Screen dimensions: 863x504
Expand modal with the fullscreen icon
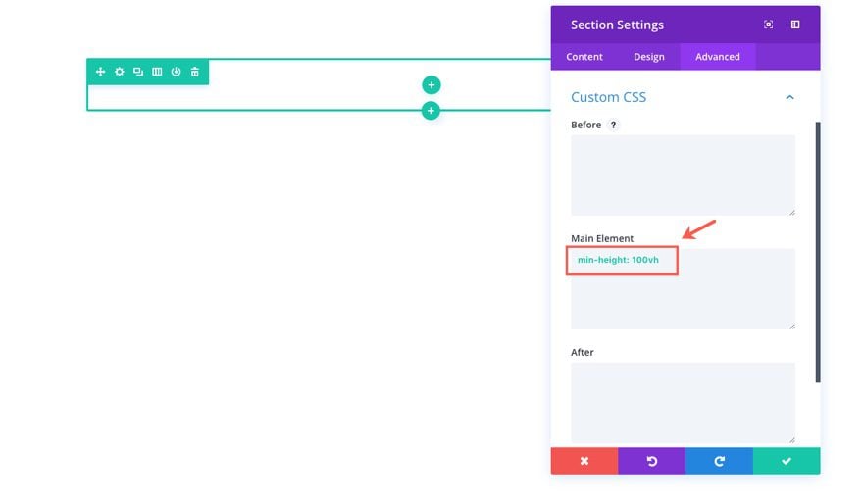tap(768, 25)
